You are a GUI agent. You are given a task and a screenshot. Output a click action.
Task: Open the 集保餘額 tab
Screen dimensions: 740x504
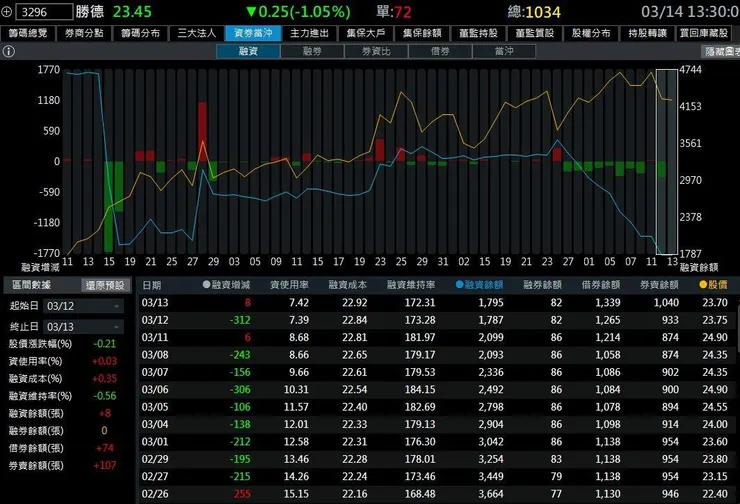tap(422, 33)
